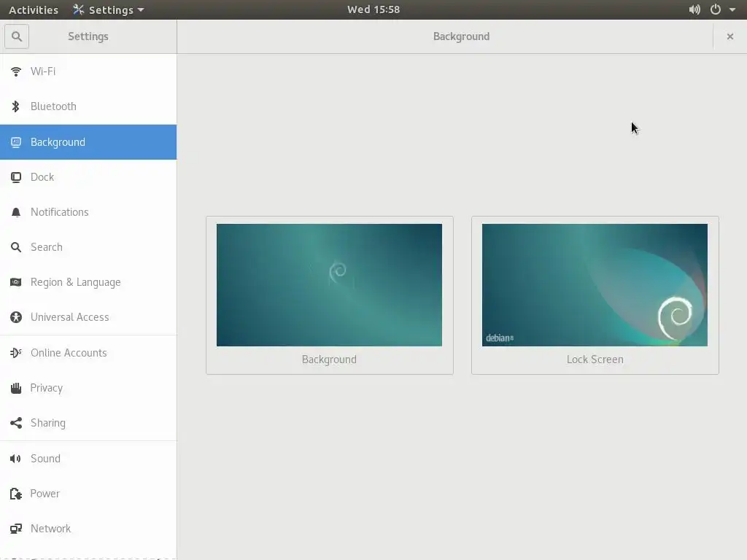Click the Sound speaker icon in sidebar

coord(16,459)
